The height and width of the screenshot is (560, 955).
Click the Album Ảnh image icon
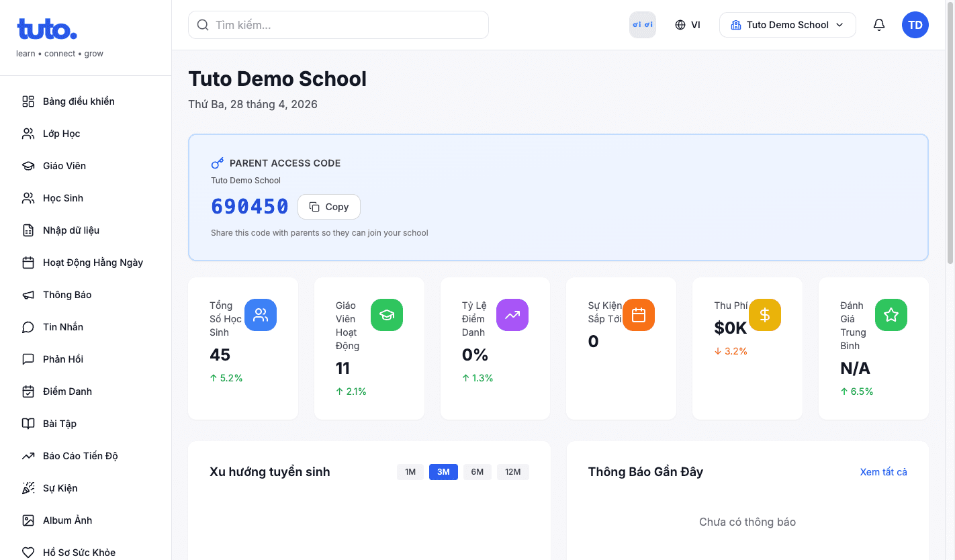tap(28, 520)
